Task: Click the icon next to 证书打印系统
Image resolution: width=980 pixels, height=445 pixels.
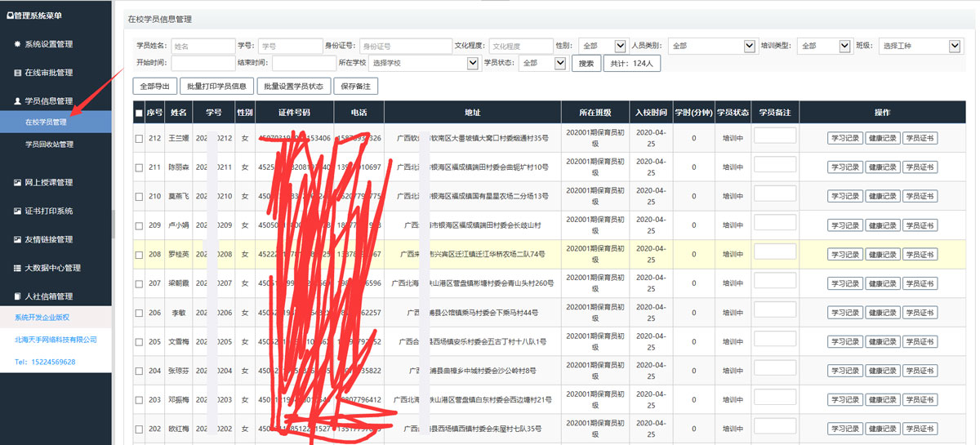Action: [x=17, y=211]
